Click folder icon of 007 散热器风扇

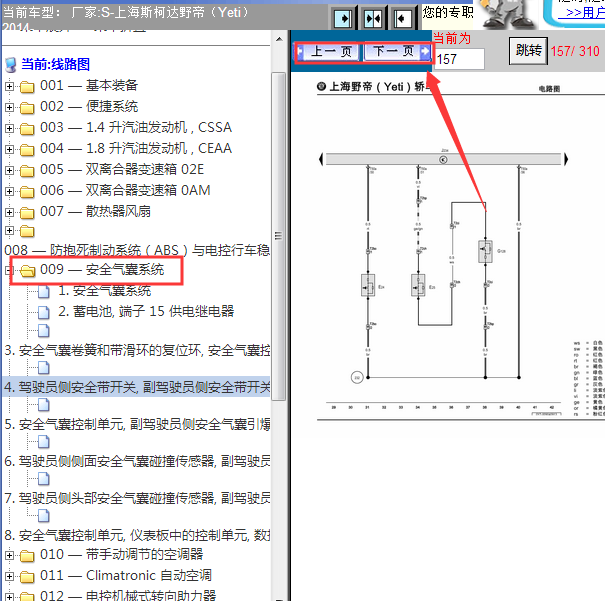point(27,213)
